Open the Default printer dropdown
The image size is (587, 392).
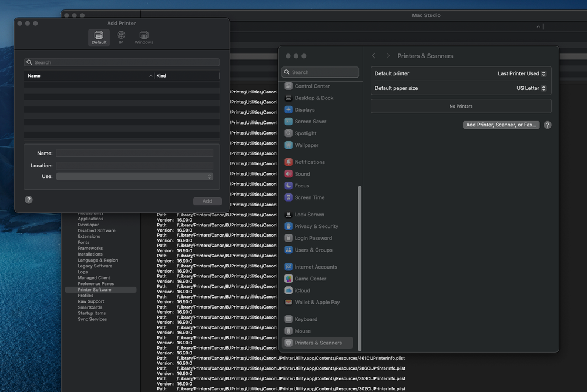point(522,74)
